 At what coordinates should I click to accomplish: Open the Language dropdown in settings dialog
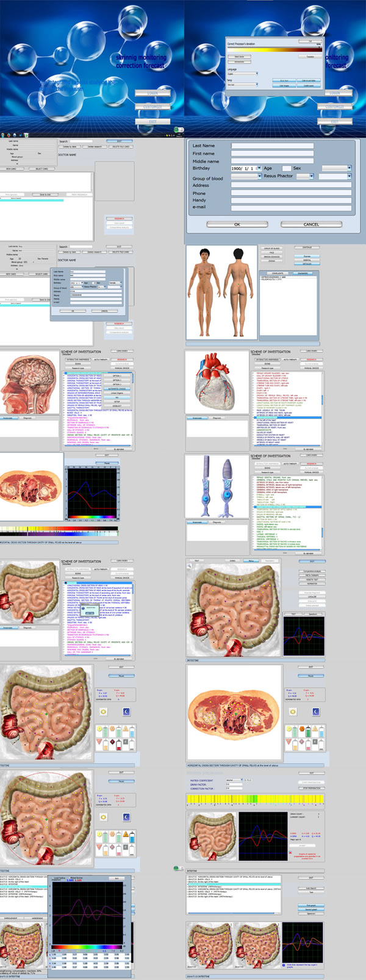[x=242, y=74]
